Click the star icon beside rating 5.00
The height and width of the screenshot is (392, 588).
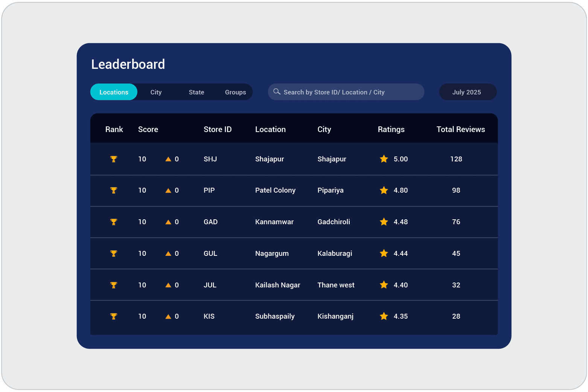(x=384, y=159)
